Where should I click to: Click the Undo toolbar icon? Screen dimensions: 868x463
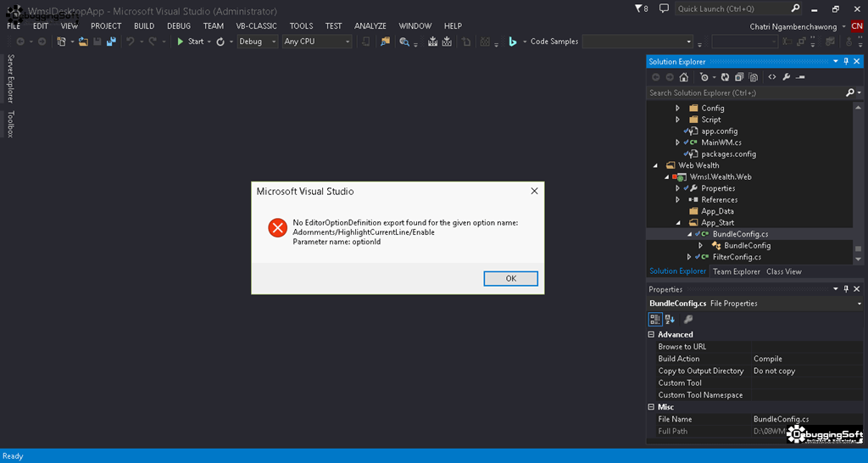tap(130, 42)
